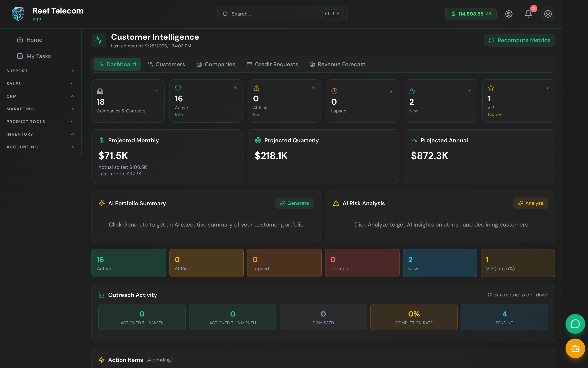Click the star icon on VIP card
588x368 pixels.
click(491, 88)
